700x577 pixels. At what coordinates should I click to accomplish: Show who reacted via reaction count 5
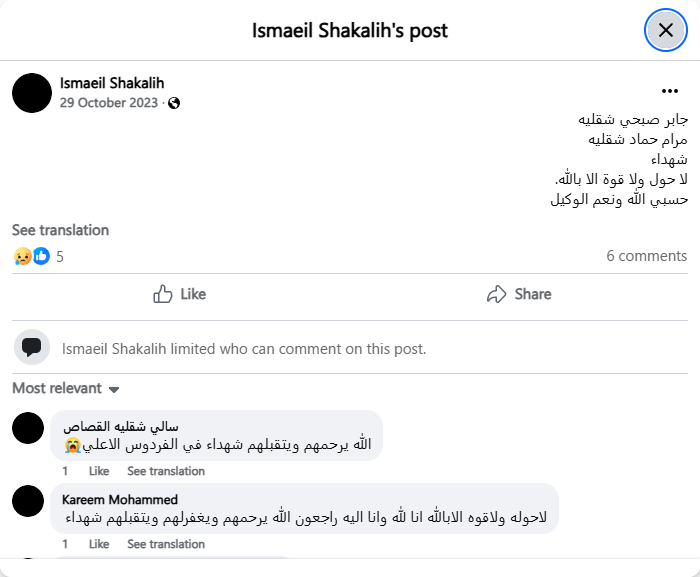[x=60, y=256]
